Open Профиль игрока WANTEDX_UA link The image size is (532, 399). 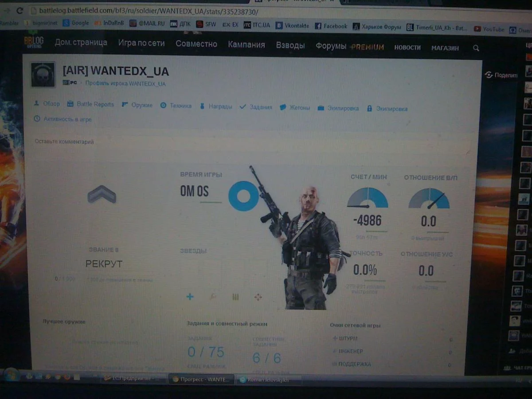(x=125, y=83)
